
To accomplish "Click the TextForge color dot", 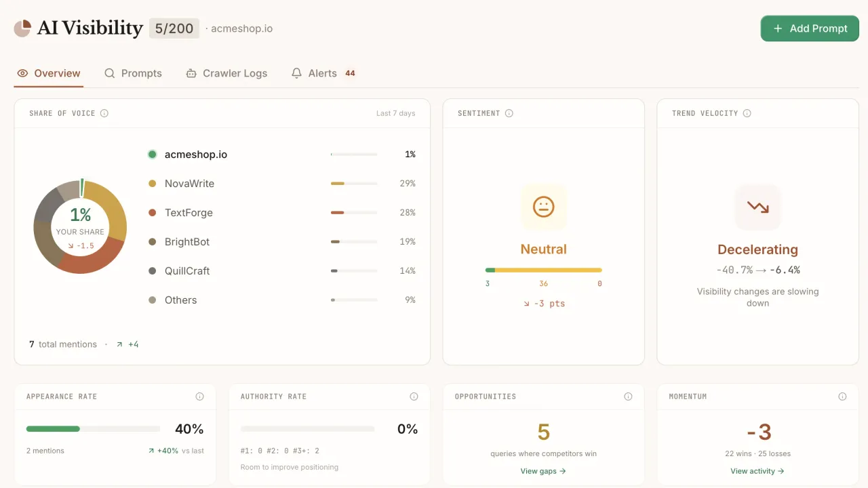I will pos(153,213).
